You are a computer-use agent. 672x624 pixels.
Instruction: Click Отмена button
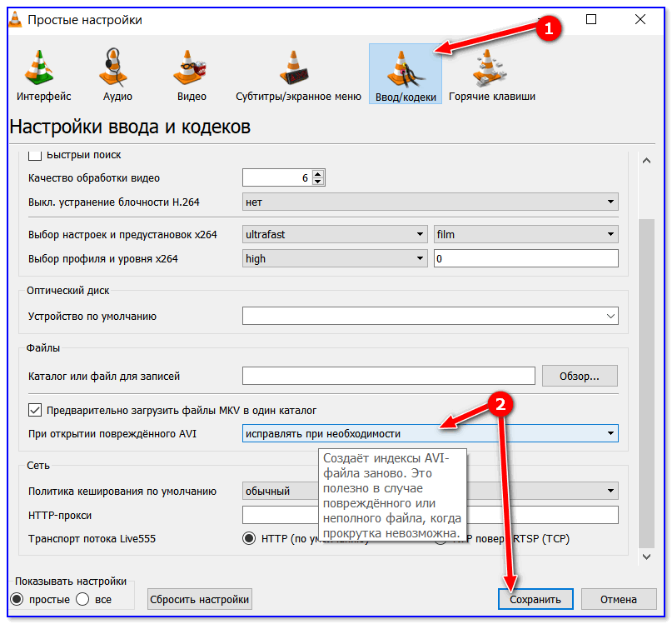pyautogui.click(x=619, y=599)
